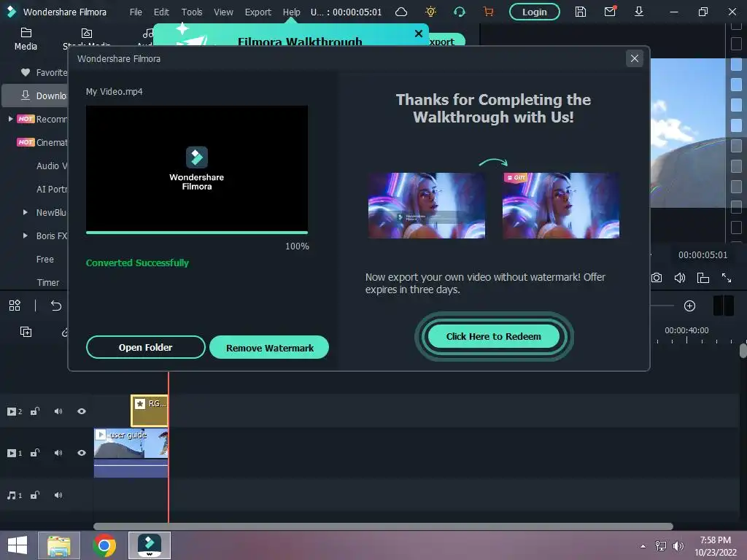
Task: Mute audio track 1
Action: pos(58,495)
